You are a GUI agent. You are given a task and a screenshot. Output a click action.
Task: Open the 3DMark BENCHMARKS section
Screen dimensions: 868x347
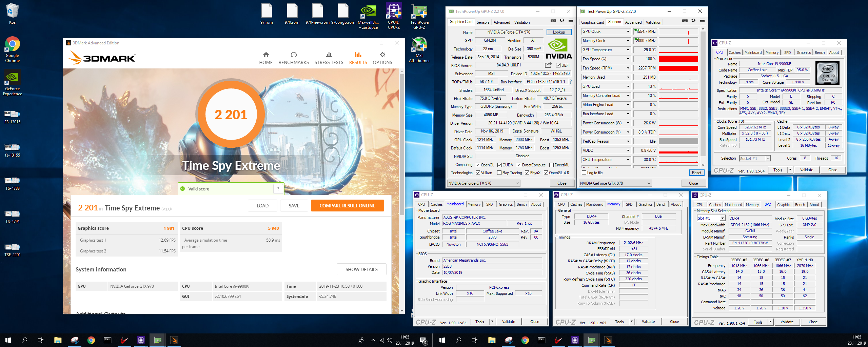(294, 58)
